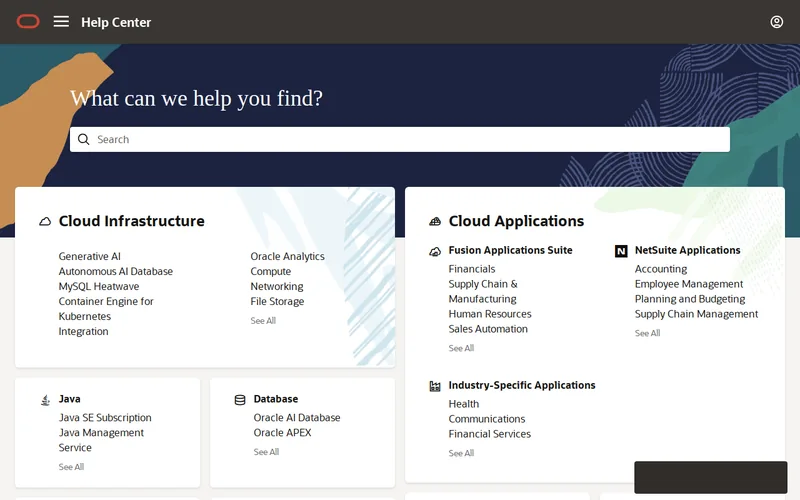See All under Cloud Infrastructure
Viewport: 800px width, 500px height.
pyautogui.click(x=263, y=320)
